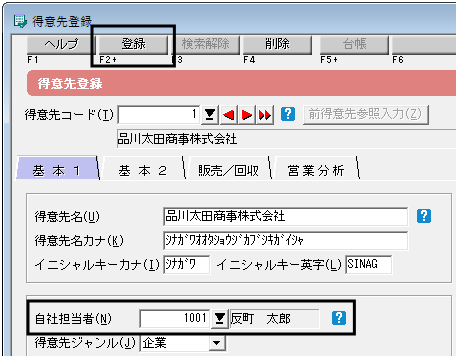Image resolution: width=456 pixels, height=364 pixels.
Task: Click the イニシャルキーカナ(I) label
Action: coord(97,265)
